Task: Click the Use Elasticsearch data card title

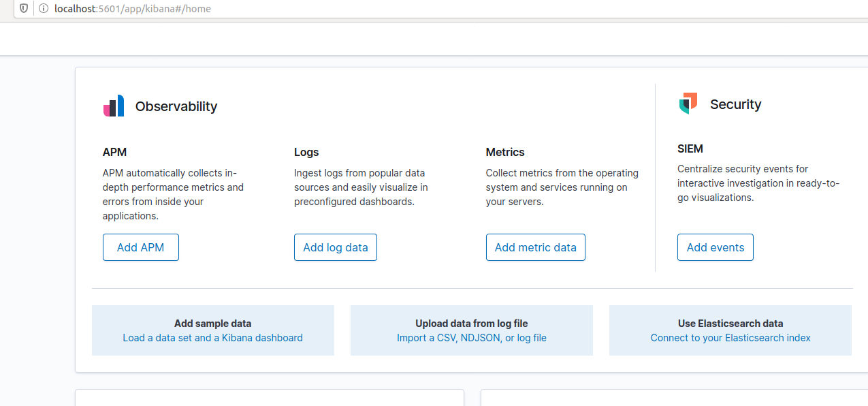Action: tap(730, 324)
